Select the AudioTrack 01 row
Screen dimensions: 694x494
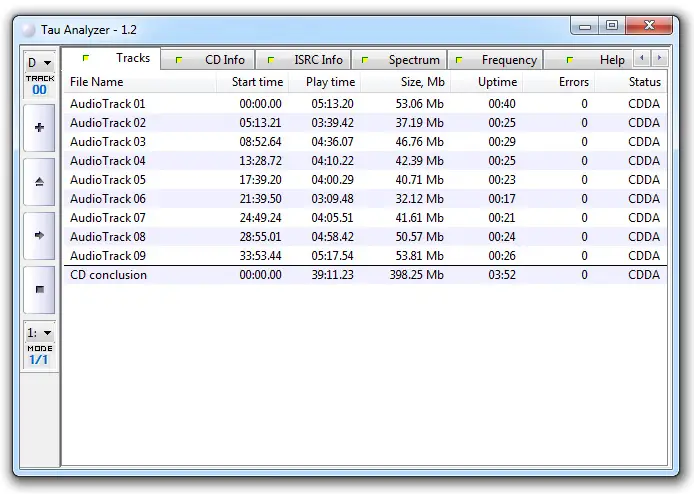click(365, 104)
